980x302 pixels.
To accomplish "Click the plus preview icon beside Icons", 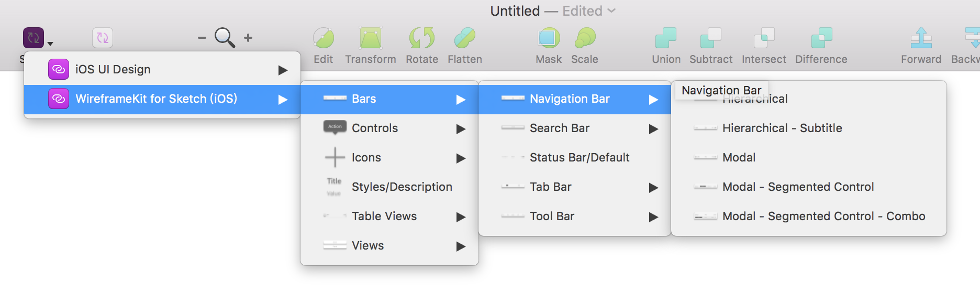I will (x=335, y=157).
